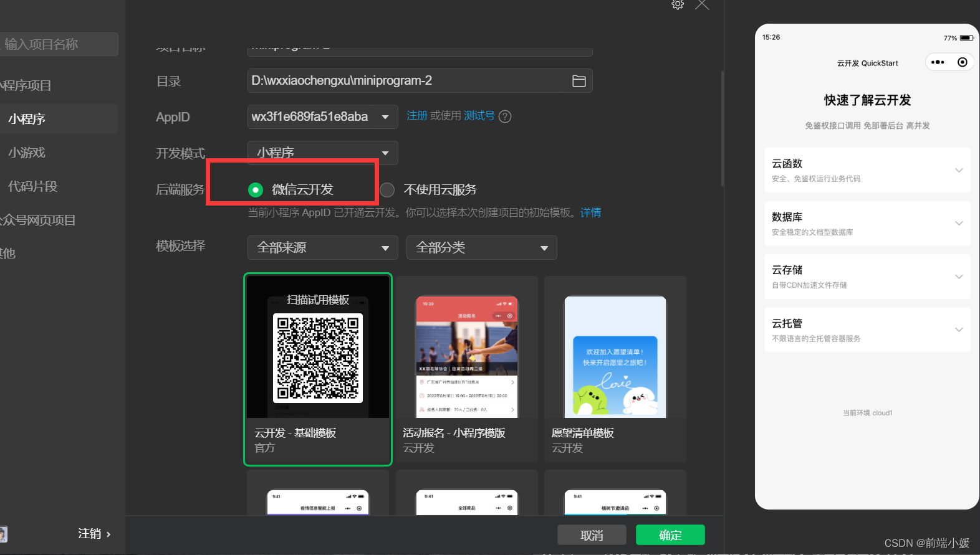Select 云开发 - 基础模板 template card

point(318,369)
